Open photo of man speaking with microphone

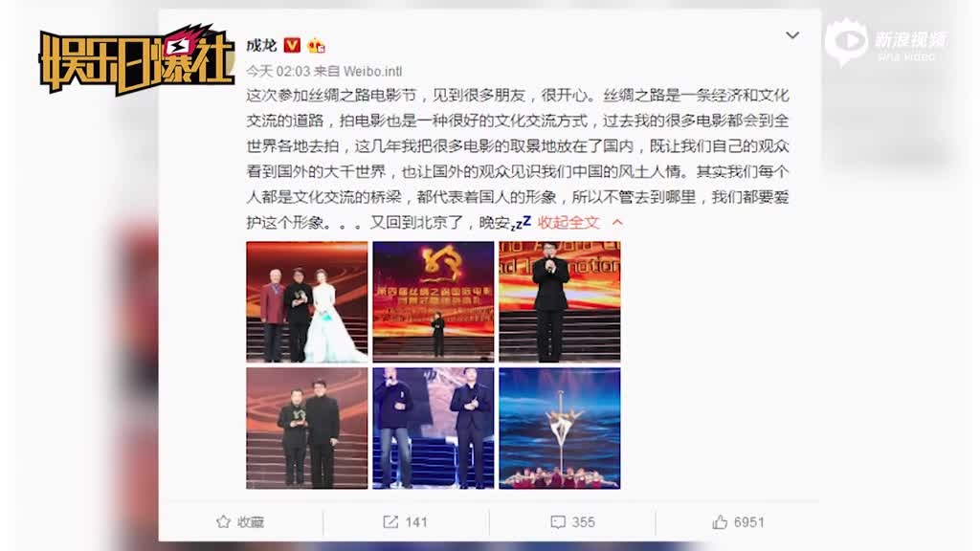pos(559,301)
